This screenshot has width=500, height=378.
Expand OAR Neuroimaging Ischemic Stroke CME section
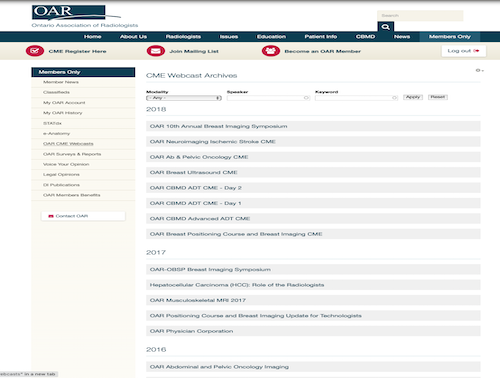[x=313, y=142]
